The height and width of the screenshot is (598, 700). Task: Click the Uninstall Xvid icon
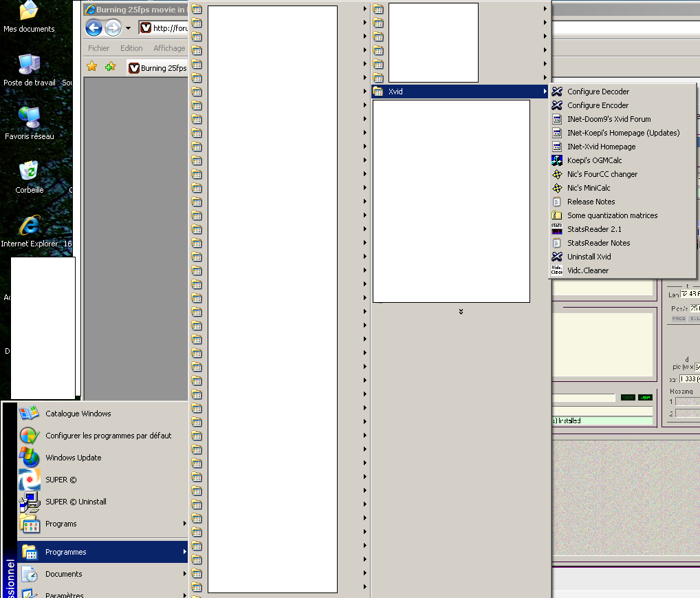(557, 257)
